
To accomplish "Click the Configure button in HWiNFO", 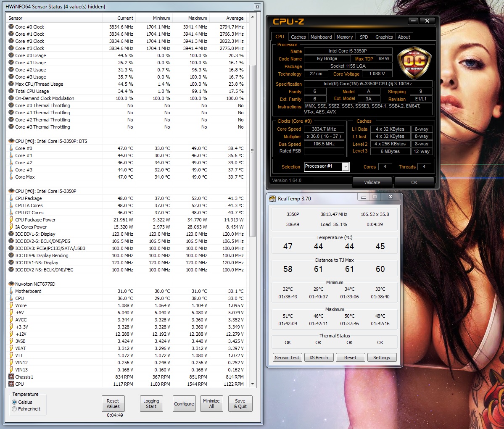I will pyautogui.click(x=184, y=404).
